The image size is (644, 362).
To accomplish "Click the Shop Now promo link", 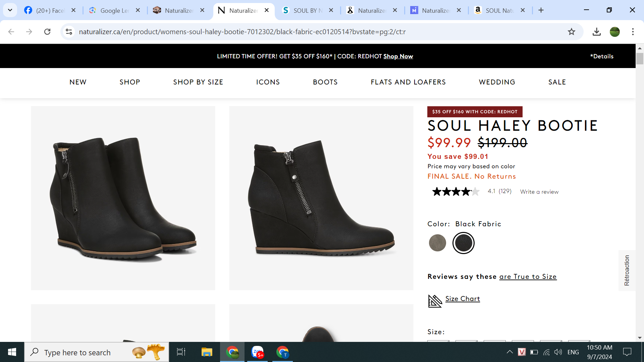I will tap(398, 56).
